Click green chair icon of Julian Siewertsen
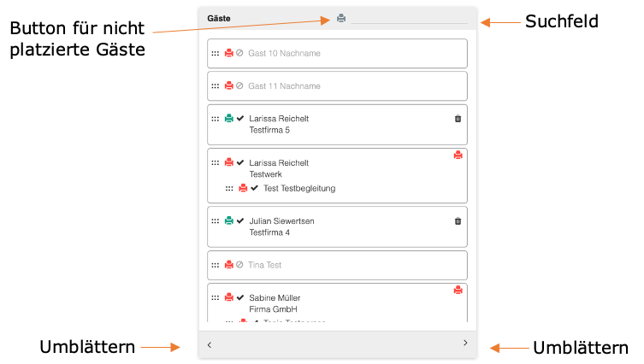 tap(229, 220)
